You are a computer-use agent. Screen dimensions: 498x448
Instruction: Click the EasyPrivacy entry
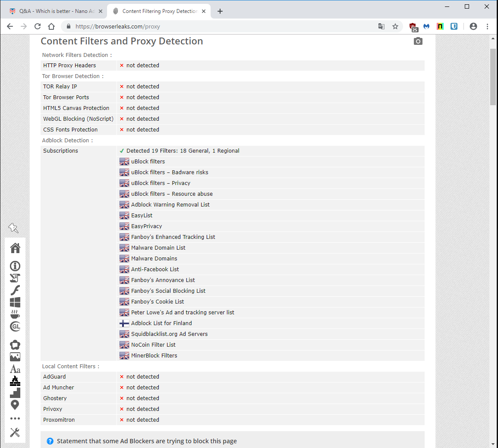pos(146,226)
